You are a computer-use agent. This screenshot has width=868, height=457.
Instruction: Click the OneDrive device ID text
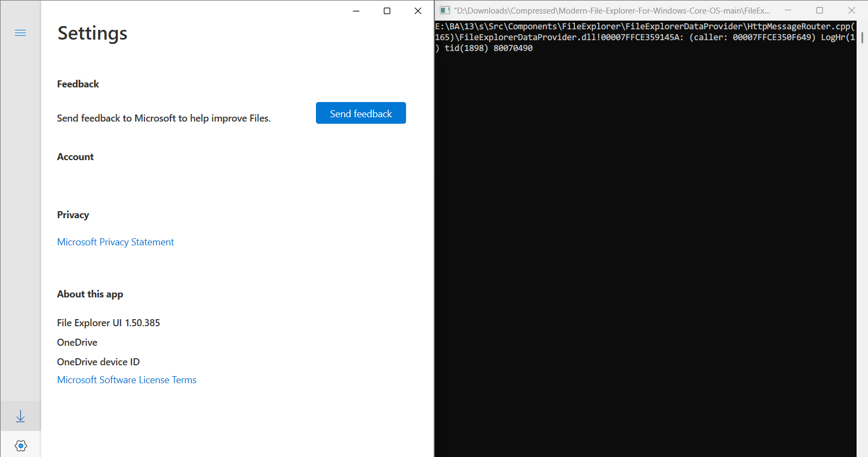tap(98, 362)
